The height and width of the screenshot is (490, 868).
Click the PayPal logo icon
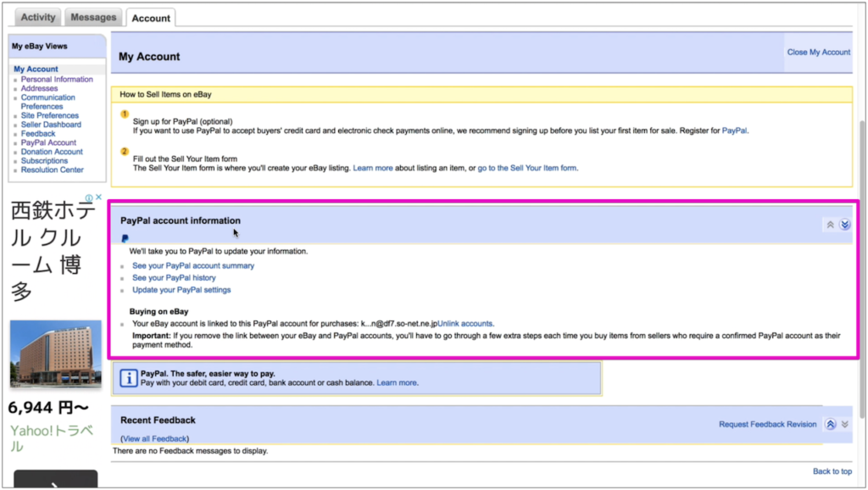click(x=125, y=238)
